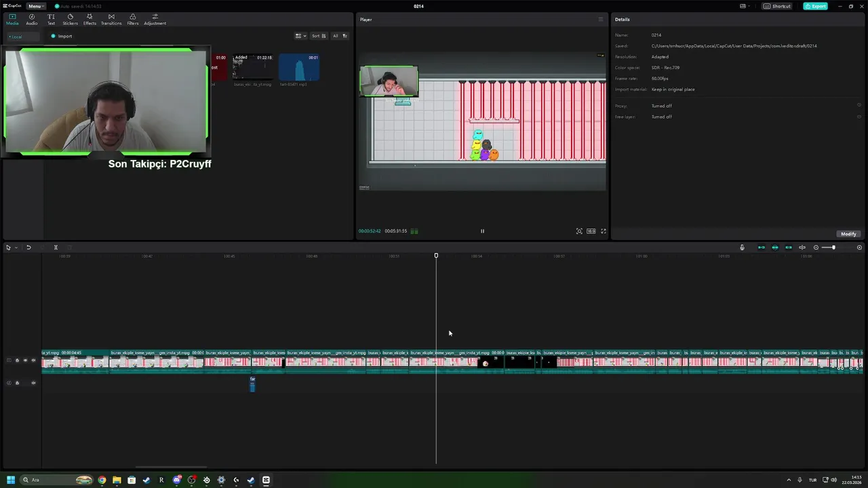Open the CapCut Menu dropdown
Screen dimensions: 868x488
coord(35,6)
